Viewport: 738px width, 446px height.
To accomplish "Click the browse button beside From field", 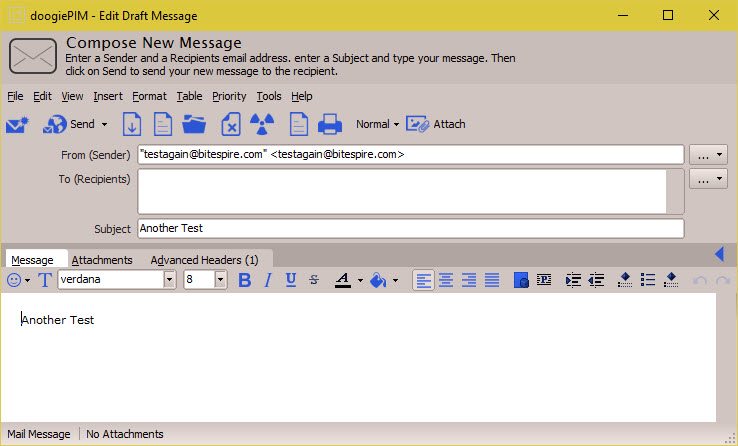I will [x=707, y=155].
